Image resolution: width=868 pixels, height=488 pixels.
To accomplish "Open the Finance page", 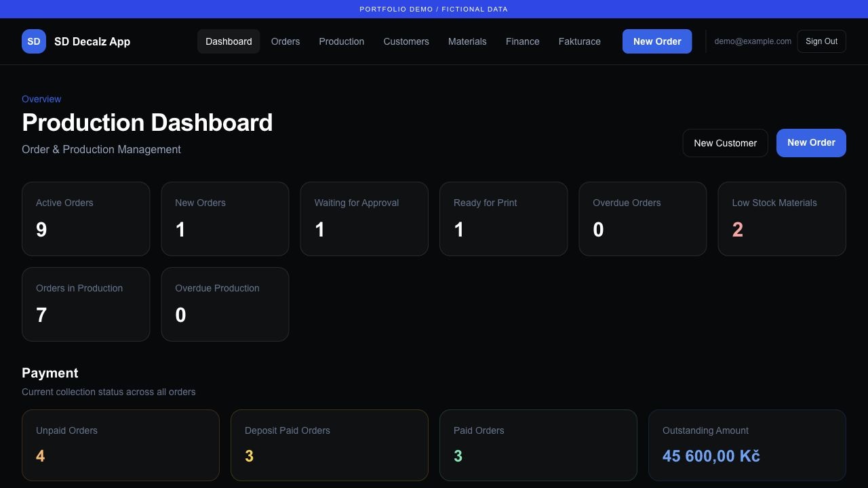I will (x=523, y=41).
